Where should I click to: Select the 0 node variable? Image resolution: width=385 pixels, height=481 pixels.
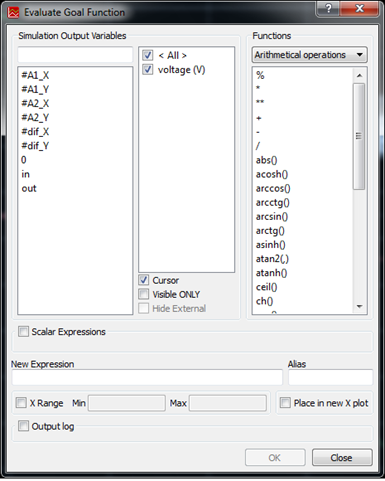tap(24, 160)
